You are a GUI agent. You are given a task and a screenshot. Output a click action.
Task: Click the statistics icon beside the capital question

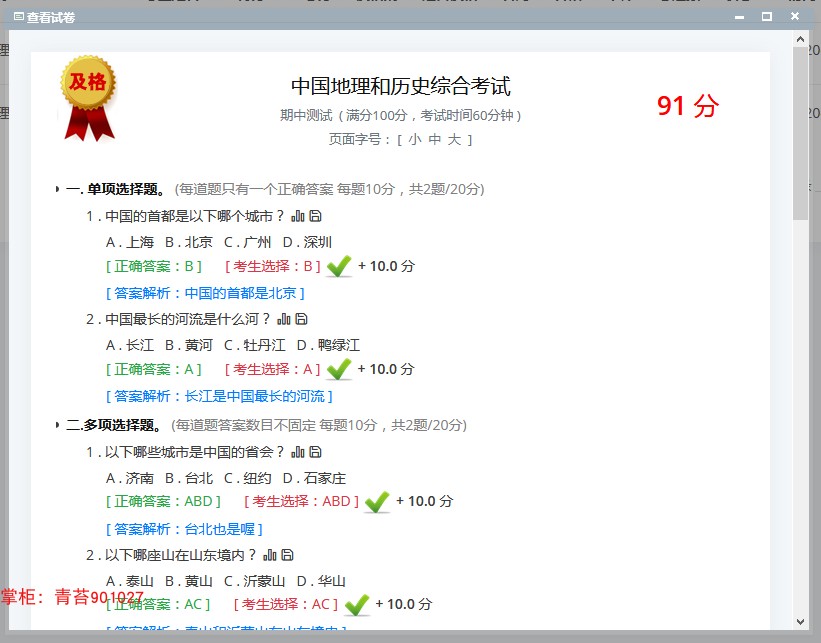coord(297,214)
